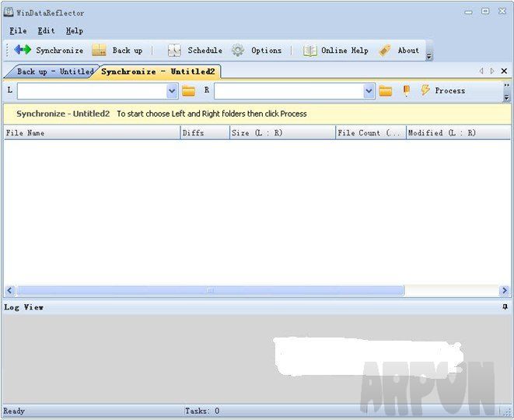Browse for the Right folder icon
The height and width of the screenshot is (420, 514).
(x=385, y=91)
